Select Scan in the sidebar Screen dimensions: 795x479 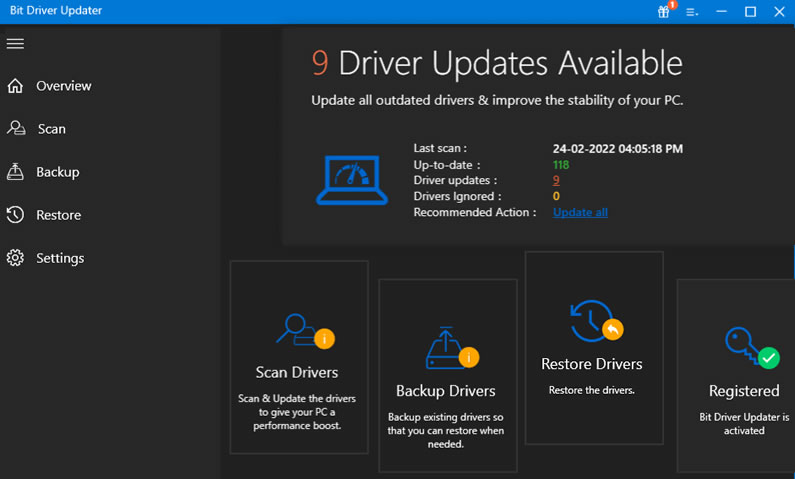pos(52,129)
